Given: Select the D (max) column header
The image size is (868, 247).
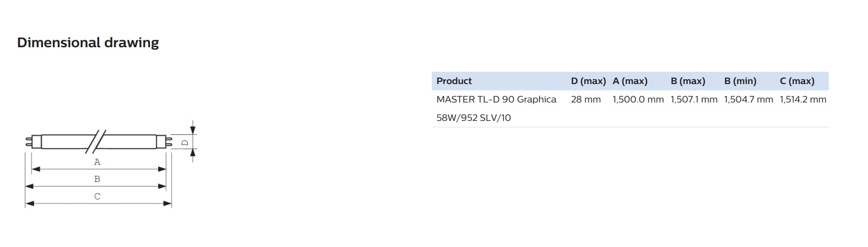Looking at the screenshot, I should pyautogui.click(x=588, y=81).
